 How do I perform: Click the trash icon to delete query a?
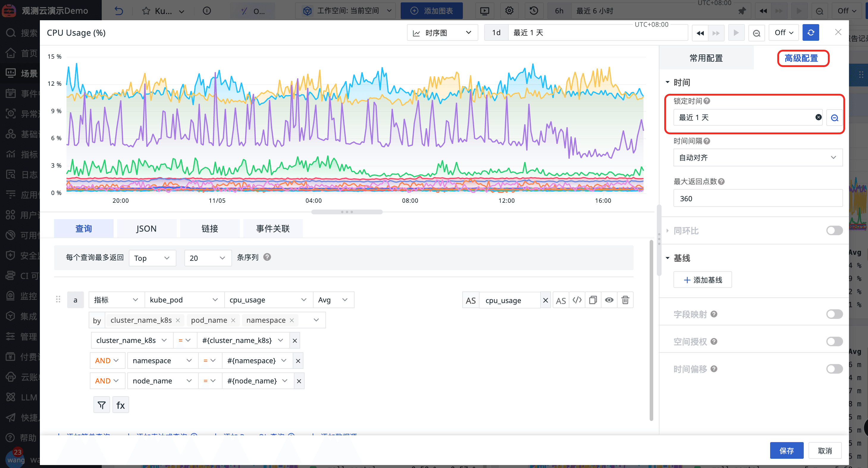(x=625, y=300)
